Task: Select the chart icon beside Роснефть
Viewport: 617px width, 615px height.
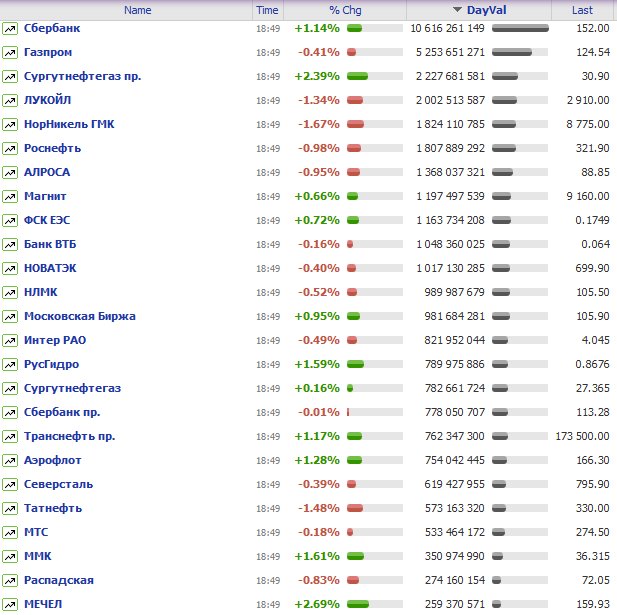Action: tap(10, 148)
